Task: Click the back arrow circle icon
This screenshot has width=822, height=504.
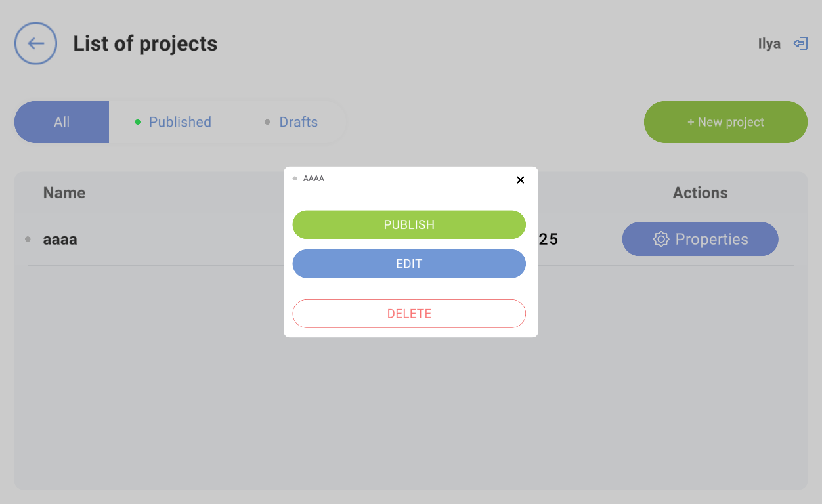Action: (x=36, y=43)
